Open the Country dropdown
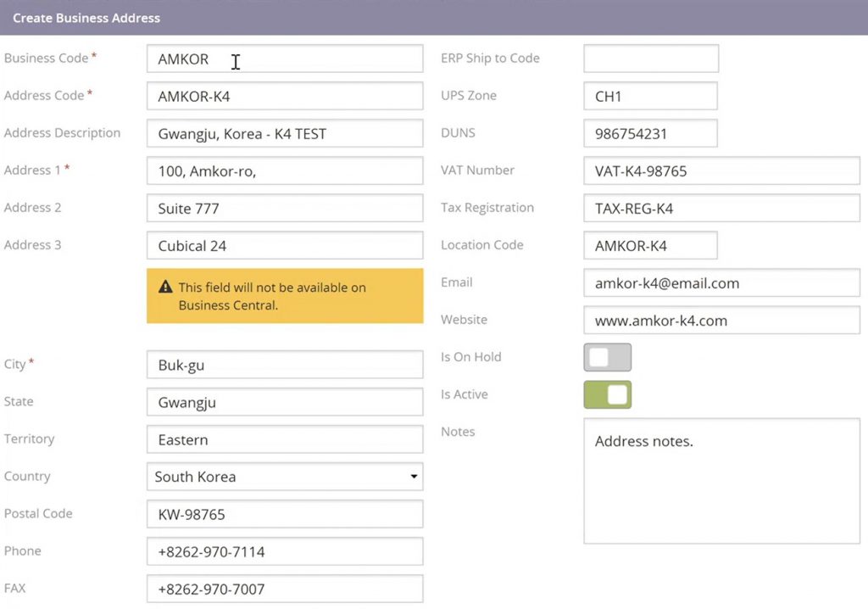This screenshot has height=609, width=868. pos(285,477)
